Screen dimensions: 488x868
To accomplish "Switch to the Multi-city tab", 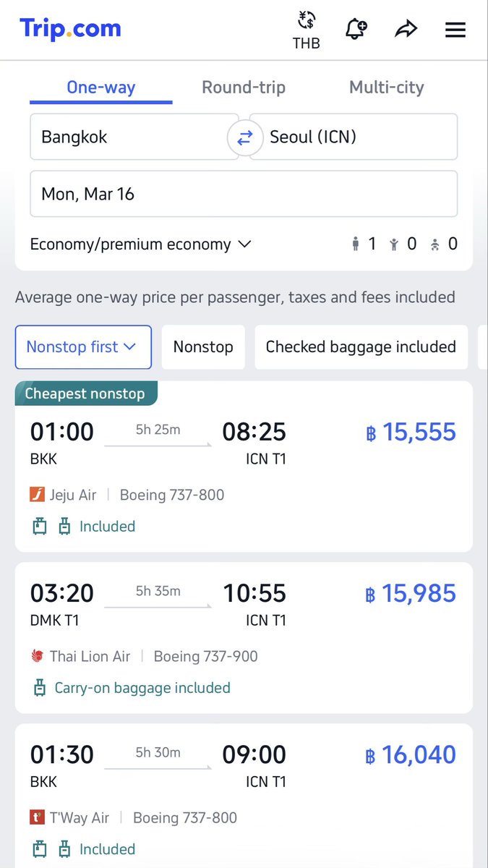I will coord(387,88).
